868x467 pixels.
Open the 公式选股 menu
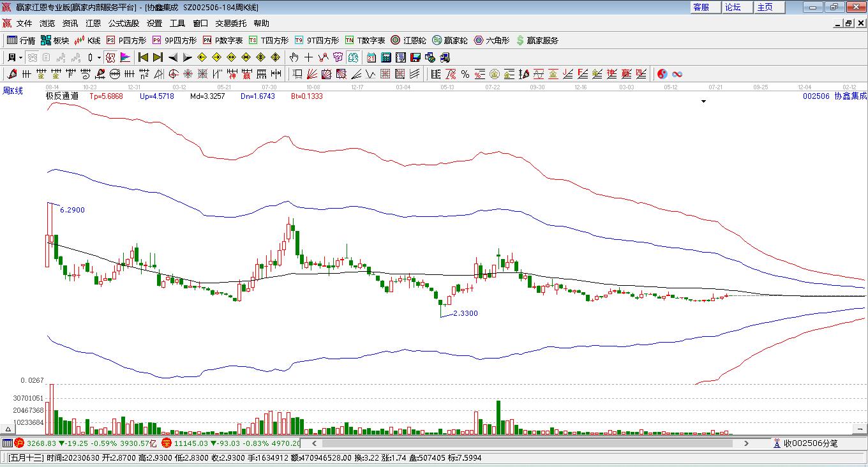point(123,24)
